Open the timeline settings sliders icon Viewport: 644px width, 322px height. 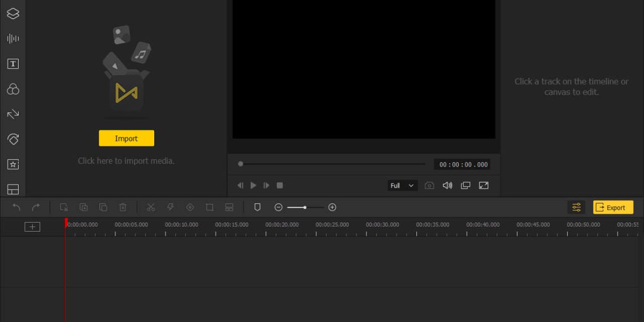[x=576, y=207]
